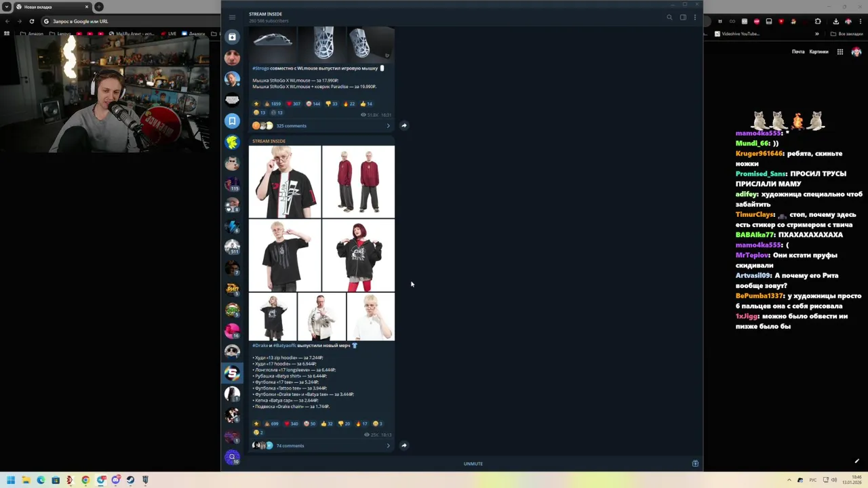This screenshot has width=868, height=488.
Task: Expand the 325 comments arrow chevron
Action: pyautogui.click(x=388, y=125)
